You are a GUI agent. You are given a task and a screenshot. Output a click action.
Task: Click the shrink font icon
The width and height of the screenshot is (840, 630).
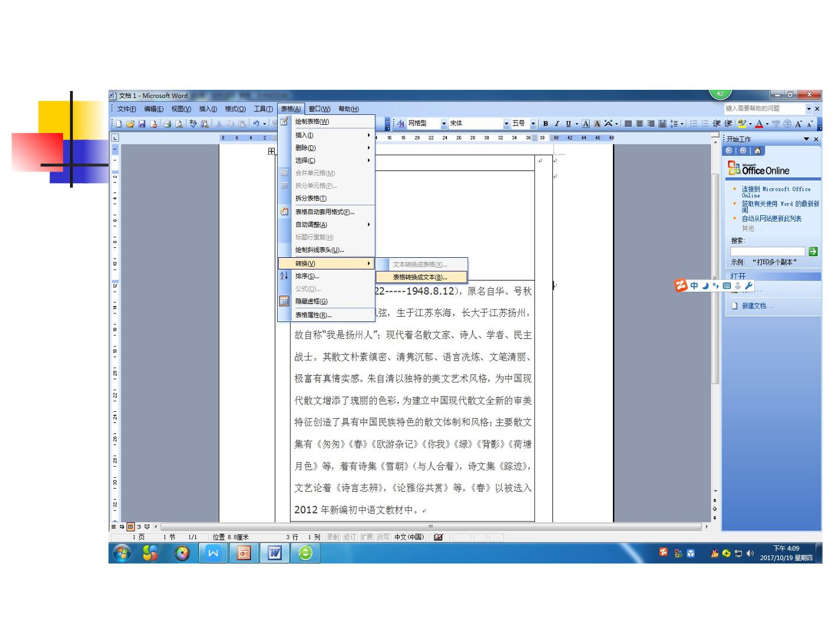point(810,124)
